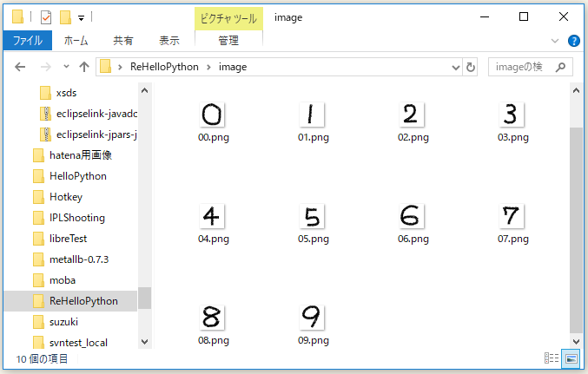
Task: Click the file pane scroll down arrow
Action: pos(576,342)
